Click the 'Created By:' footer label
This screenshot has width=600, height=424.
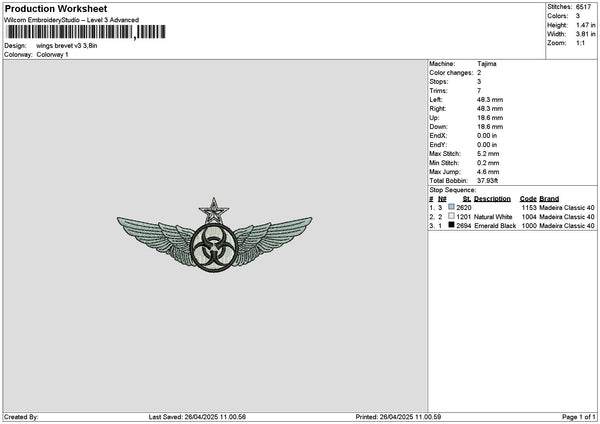pos(21,417)
